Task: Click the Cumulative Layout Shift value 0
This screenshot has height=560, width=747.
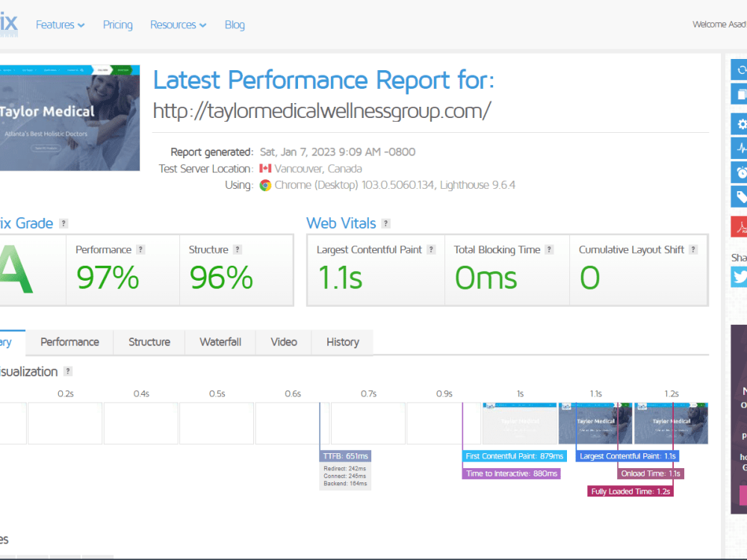Action: click(x=590, y=278)
